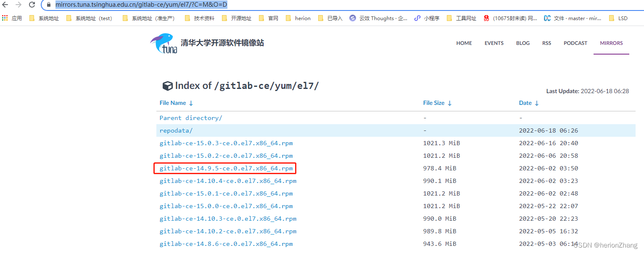The height and width of the screenshot is (253, 644).
Task: Download gitlab-ce-14.10.4-ce.0.el7.x86_64.rpm
Action: pos(228,181)
